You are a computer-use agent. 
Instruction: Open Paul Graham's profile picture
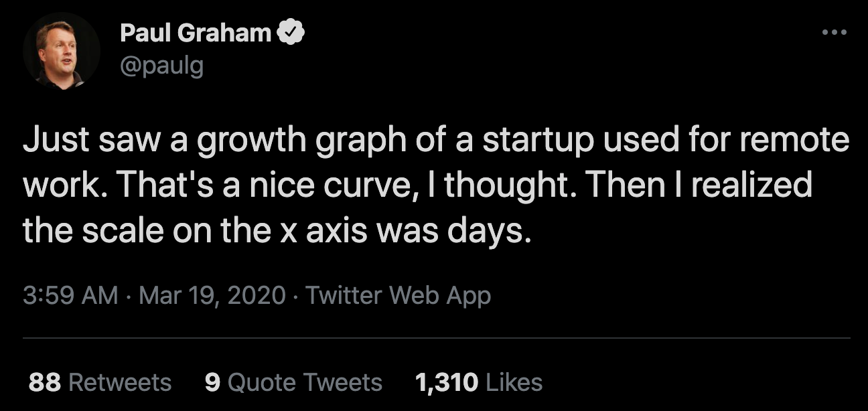(61, 51)
